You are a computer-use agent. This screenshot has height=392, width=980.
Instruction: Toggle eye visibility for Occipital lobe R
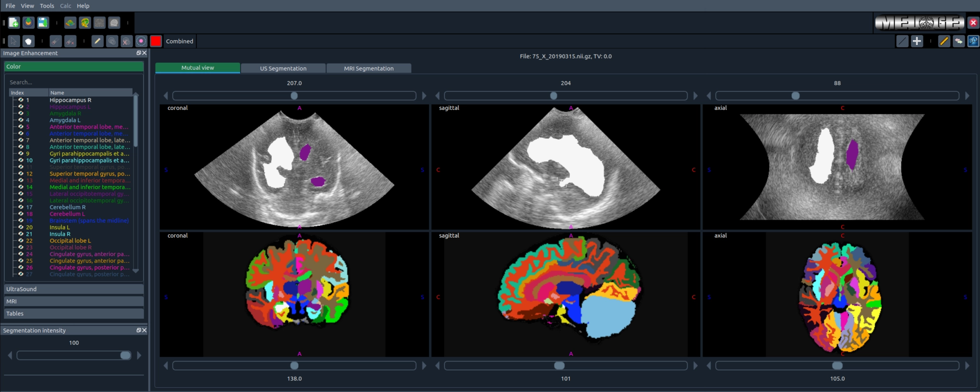pyautogui.click(x=21, y=247)
